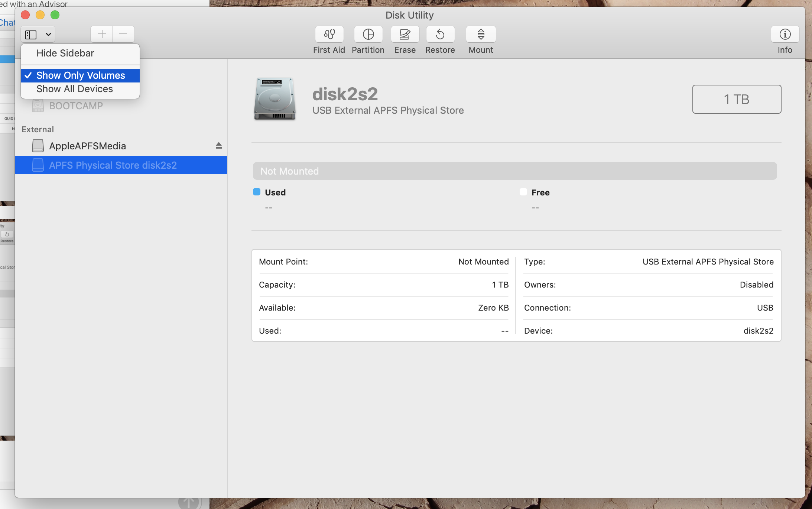The height and width of the screenshot is (509, 812).
Task: Click the 1 TB capacity box
Action: click(736, 99)
